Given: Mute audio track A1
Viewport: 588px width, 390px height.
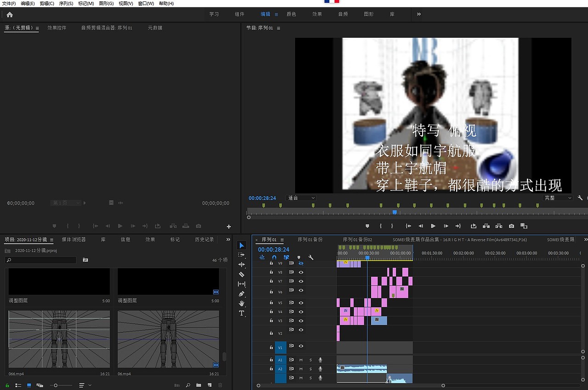Looking at the screenshot, I should coord(301,360).
